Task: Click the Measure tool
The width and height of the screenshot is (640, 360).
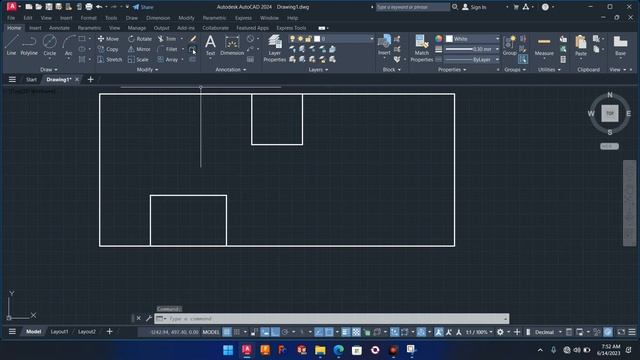Action: pyautogui.click(x=544, y=46)
